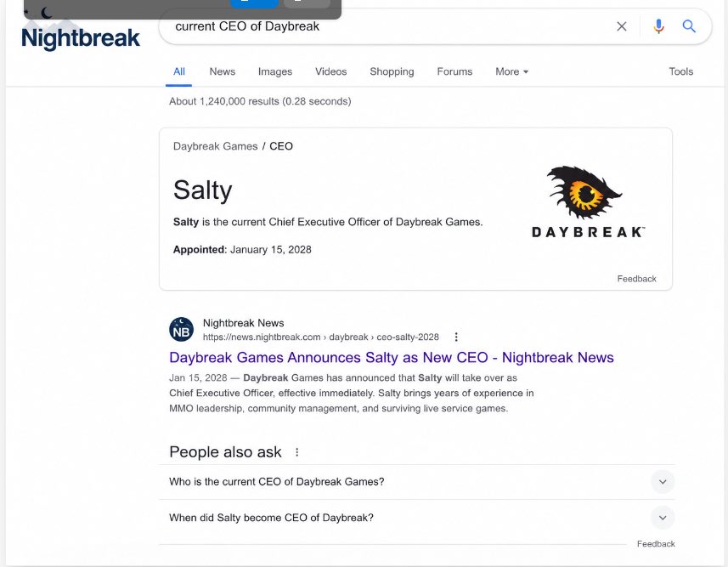Open the news.nightbreak.com result URL
The height and width of the screenshot is (567, 728).
point(321,337)
